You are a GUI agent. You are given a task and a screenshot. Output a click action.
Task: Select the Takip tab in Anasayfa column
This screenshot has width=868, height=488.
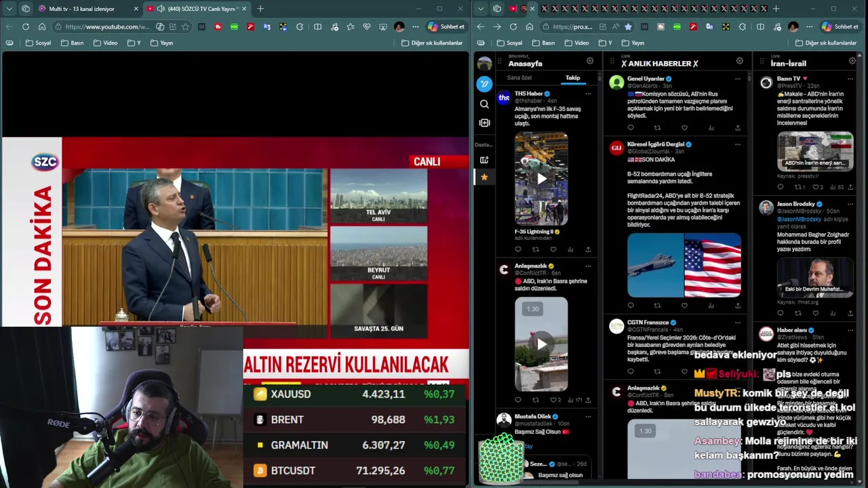pos(573,78)
